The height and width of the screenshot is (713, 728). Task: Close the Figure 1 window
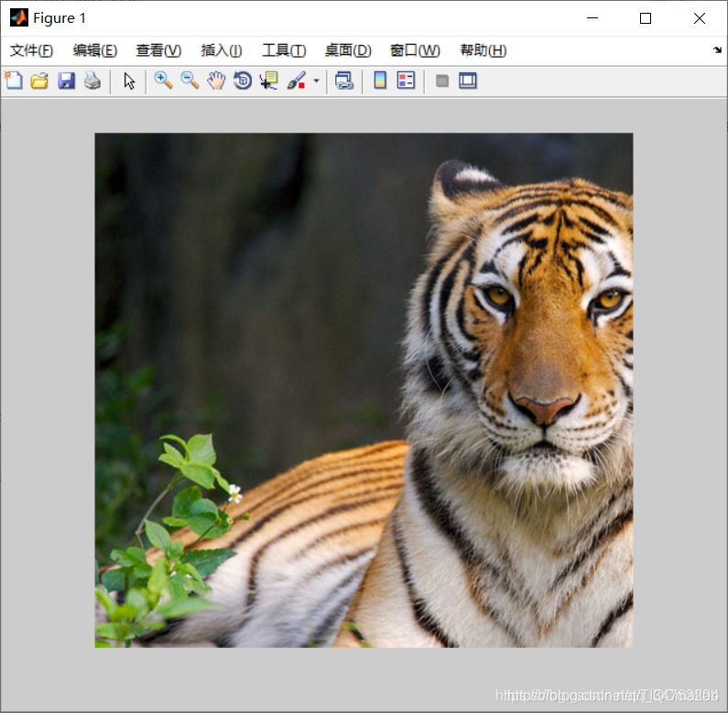[700, 18]
